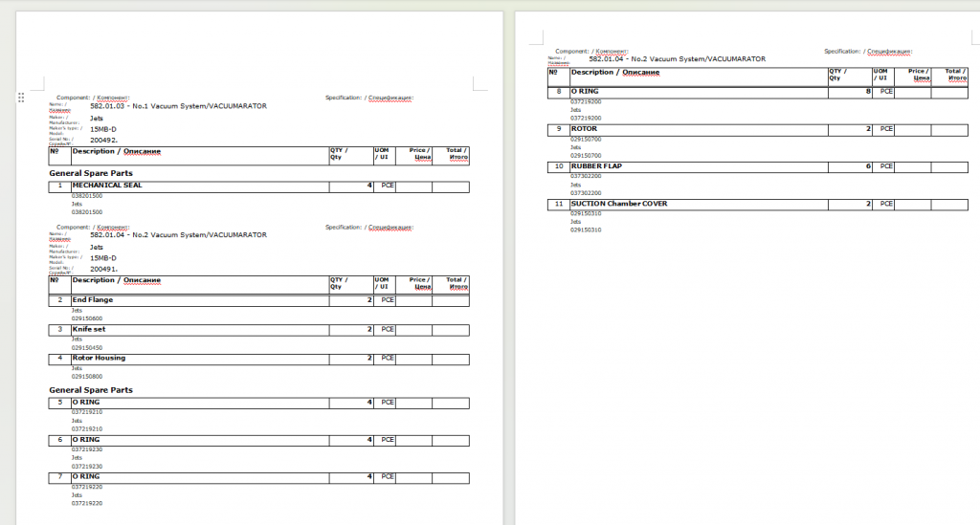Select the RUBBER FLAP row description
The image size is (980, 525).
(596, 166)
